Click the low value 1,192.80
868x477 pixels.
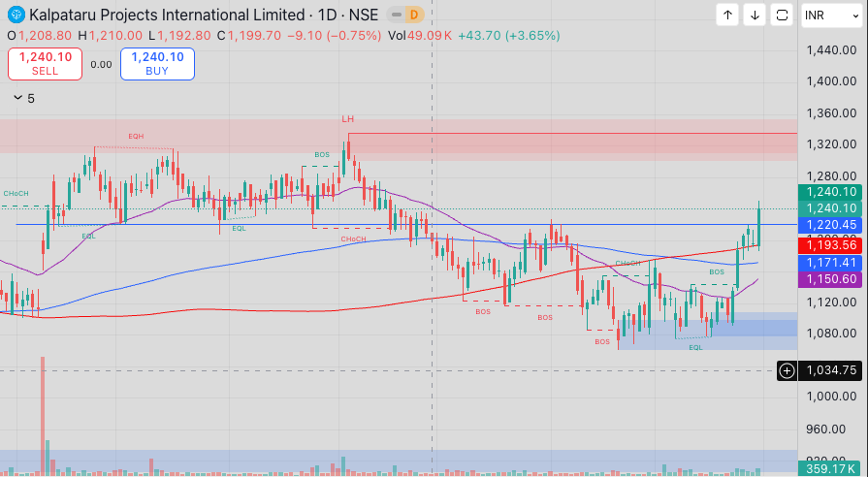tap(184, 36)
